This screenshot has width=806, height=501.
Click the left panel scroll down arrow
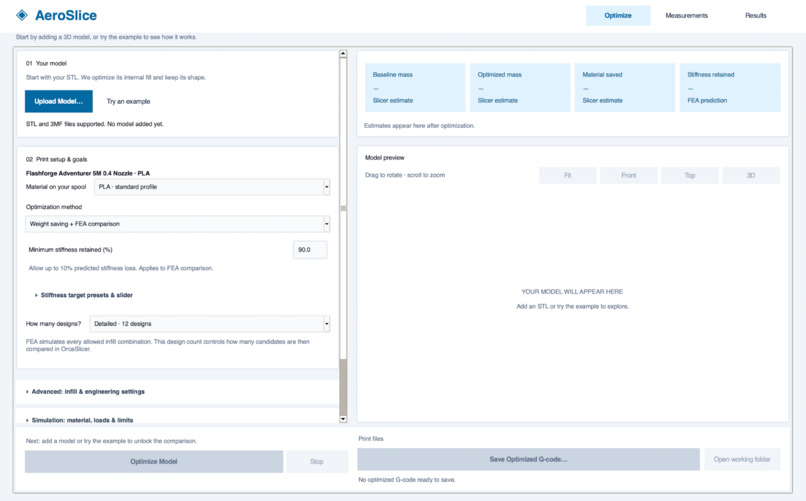(343, 419)
